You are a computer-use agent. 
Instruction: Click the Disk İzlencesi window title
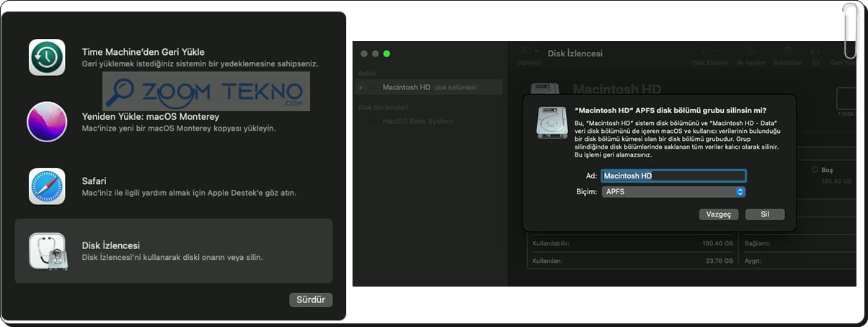tap(575, 53)
